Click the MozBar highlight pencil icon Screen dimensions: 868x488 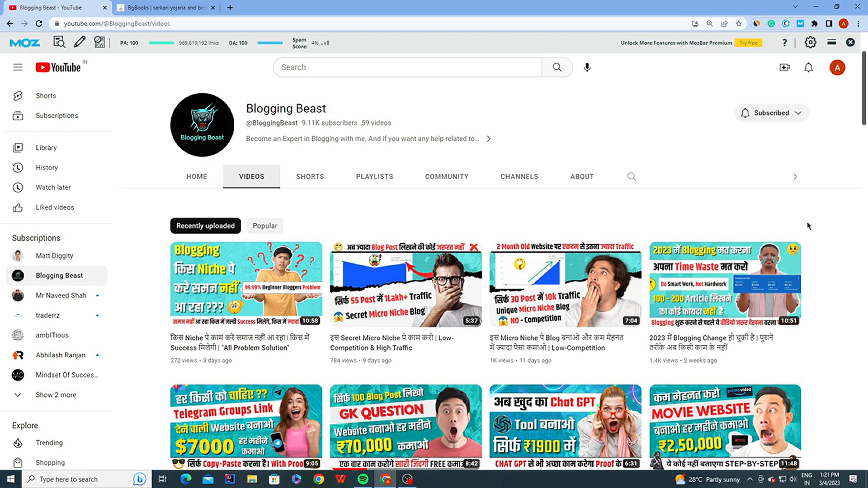(x=80, y=42)
